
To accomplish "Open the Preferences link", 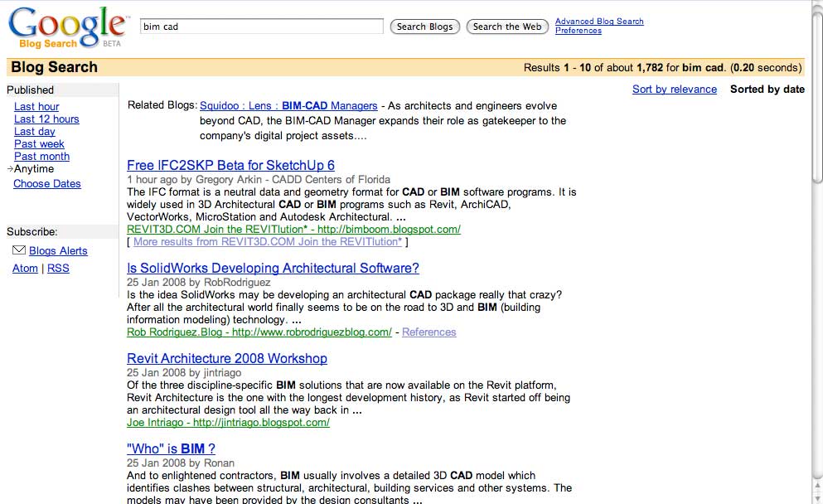I will pos(579,31).
